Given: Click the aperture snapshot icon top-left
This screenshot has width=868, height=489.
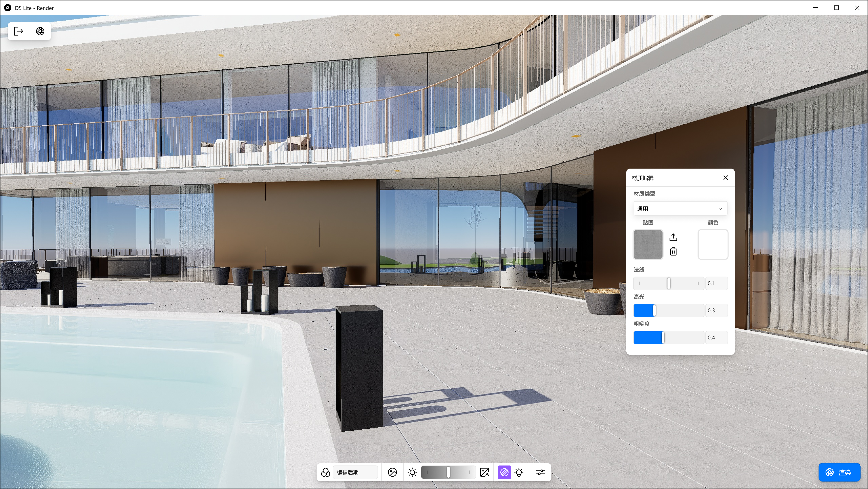Looking at the screenshot, I should tap(40, 31).
